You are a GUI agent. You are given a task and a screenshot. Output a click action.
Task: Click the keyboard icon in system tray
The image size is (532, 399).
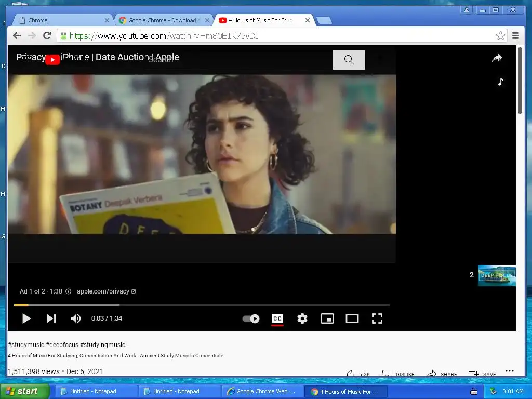pyautogui.click(x=474, y=392)
